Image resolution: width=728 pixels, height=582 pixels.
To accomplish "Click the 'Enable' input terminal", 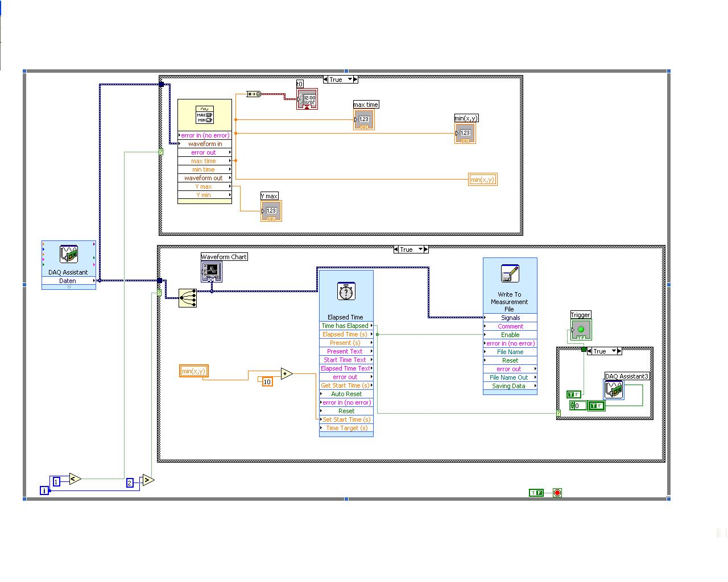I will coord(510,335).
